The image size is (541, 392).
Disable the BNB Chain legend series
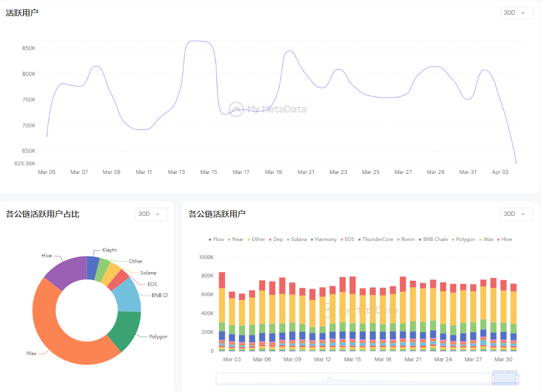[x=432, y=239]
